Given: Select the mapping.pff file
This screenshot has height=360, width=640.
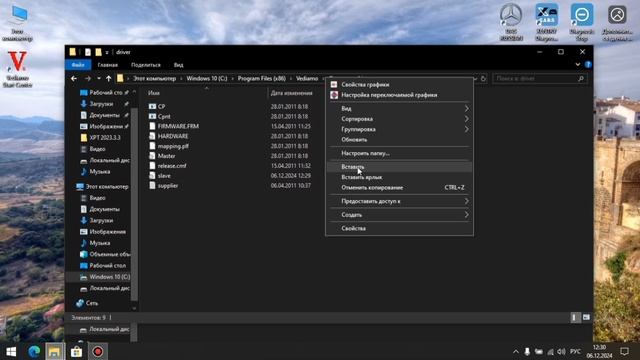Looking at the screenshot, I should 173,146.
